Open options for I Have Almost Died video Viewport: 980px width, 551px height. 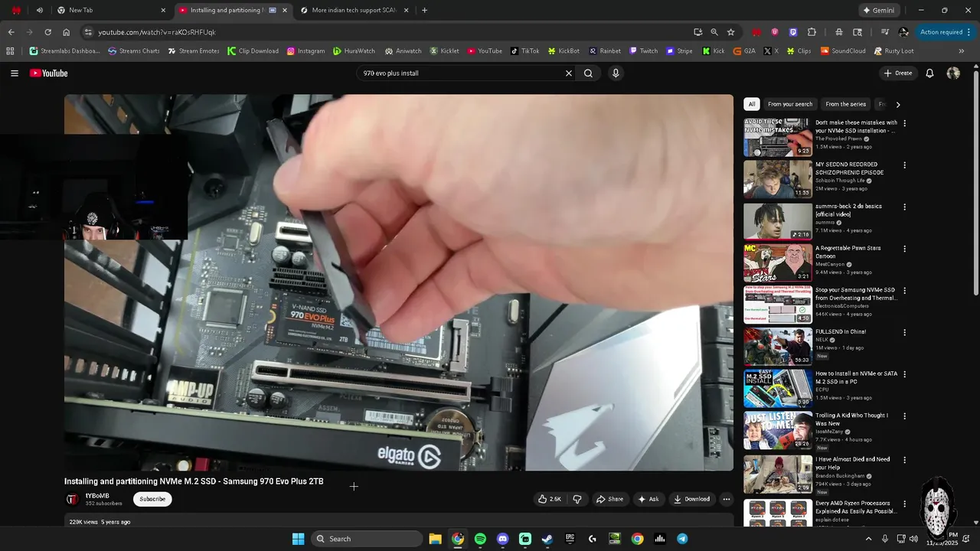pos(905,460)
